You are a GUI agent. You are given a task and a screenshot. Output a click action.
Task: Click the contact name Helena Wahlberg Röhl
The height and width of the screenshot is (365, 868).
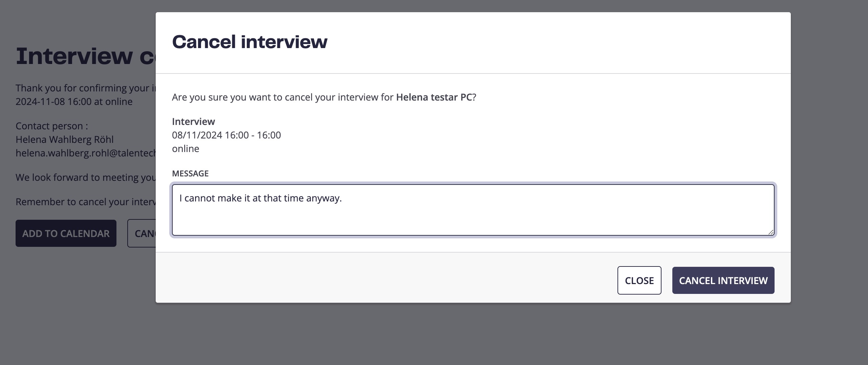coord(65,139)
